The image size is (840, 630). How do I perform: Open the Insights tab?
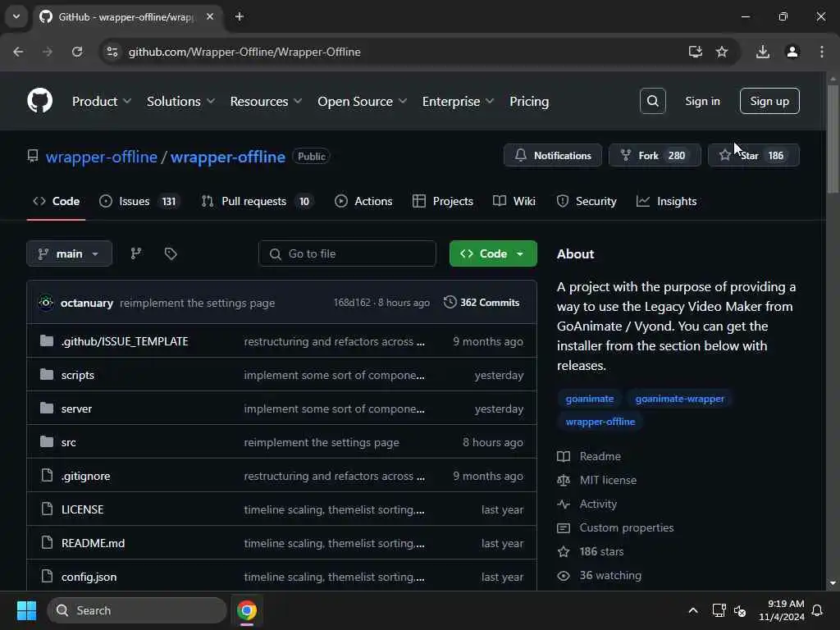(x=666, y=201)
